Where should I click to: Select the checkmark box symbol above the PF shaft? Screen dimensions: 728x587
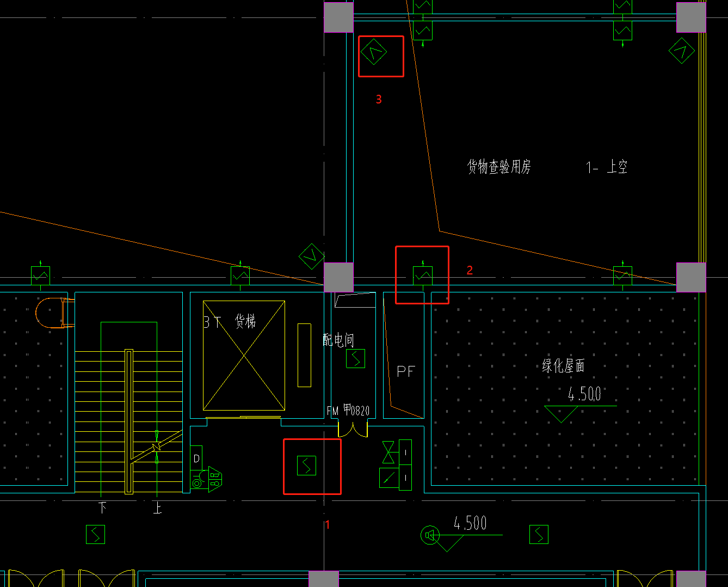pos(423,276)
